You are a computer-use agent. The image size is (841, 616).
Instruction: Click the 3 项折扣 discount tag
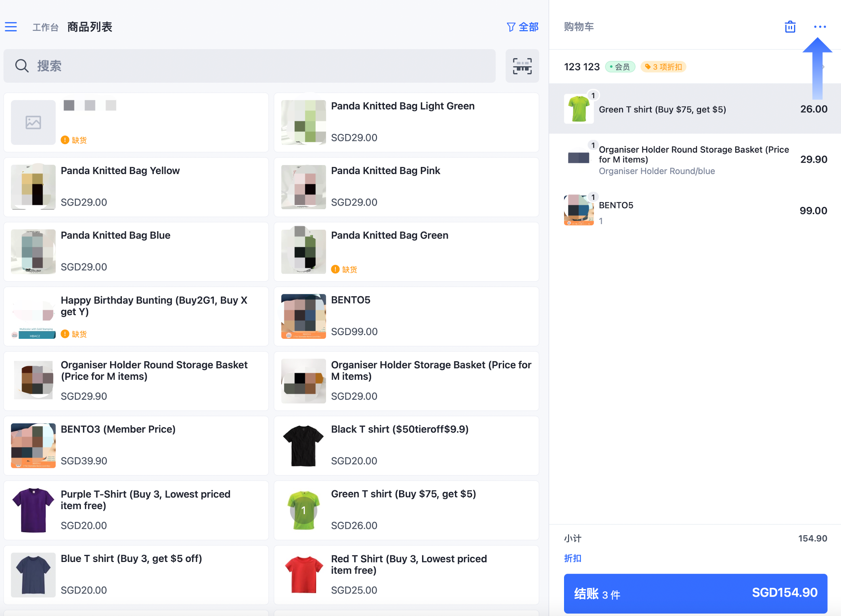click(663, 67)
